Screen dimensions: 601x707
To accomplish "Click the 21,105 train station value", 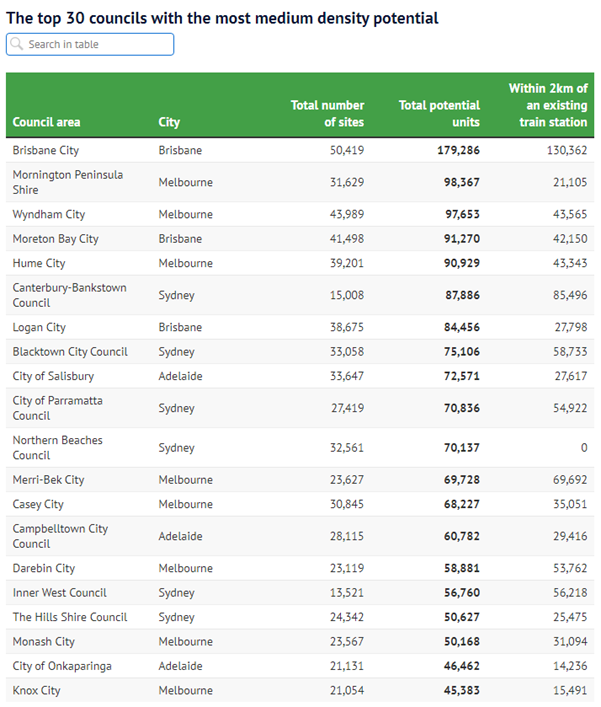I will point(570,182).
